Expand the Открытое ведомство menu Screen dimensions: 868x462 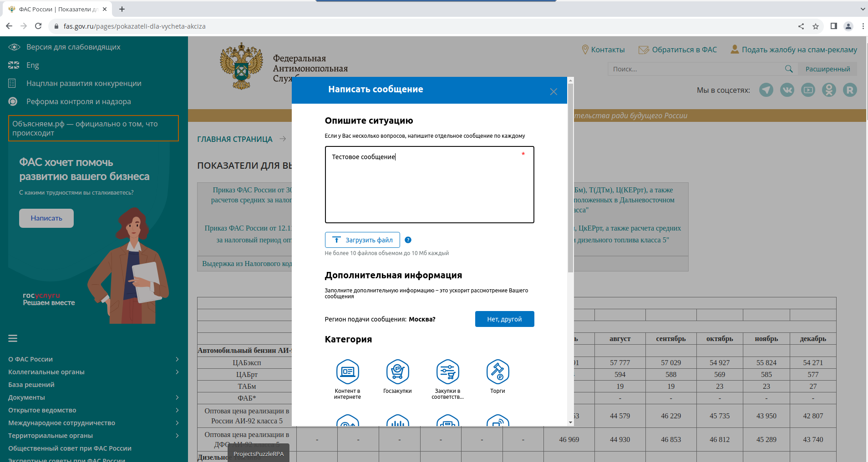177,410
